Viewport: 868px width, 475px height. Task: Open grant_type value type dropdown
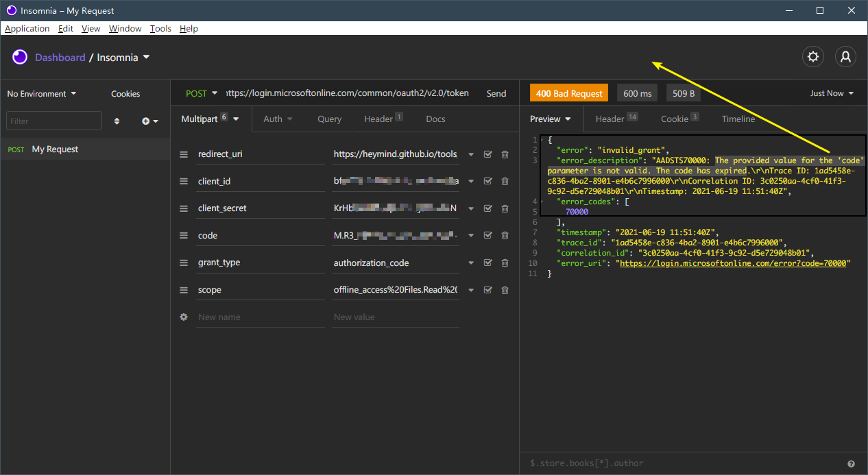pyautogui.click(x=471, y=263)
